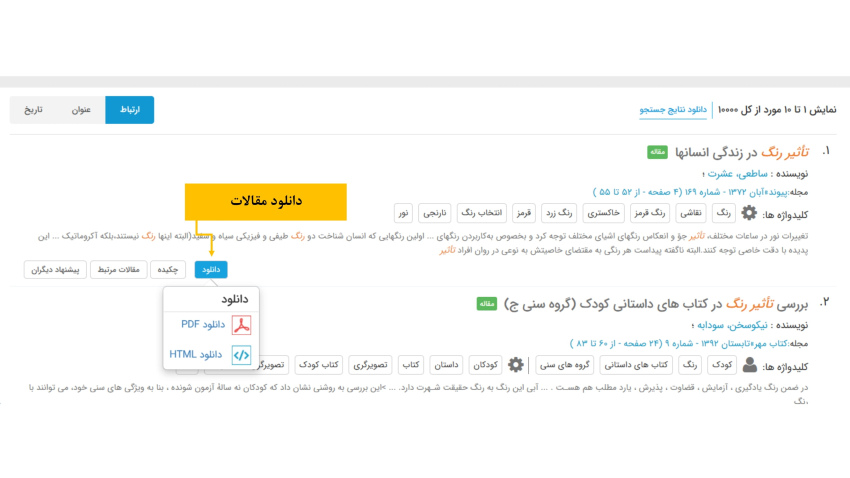Open the blue دانلود dropdown button
The width and height of the screenshot is (850, 478).
coord(211,269)
